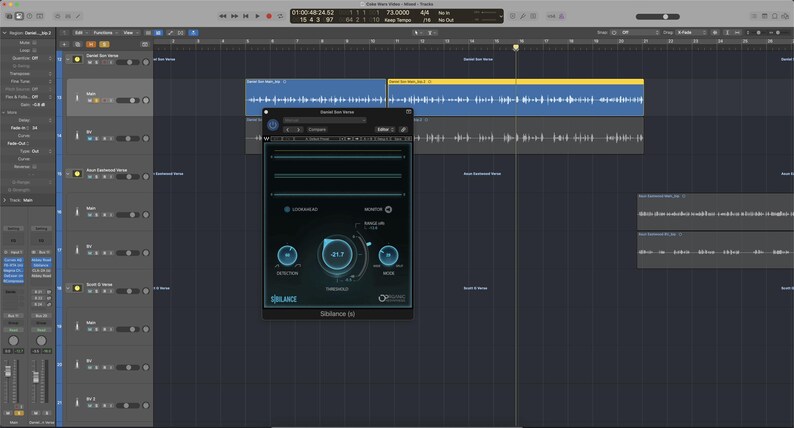Toggle the region Loop checkbox
The image size is (794, 428).
point(34,51)
